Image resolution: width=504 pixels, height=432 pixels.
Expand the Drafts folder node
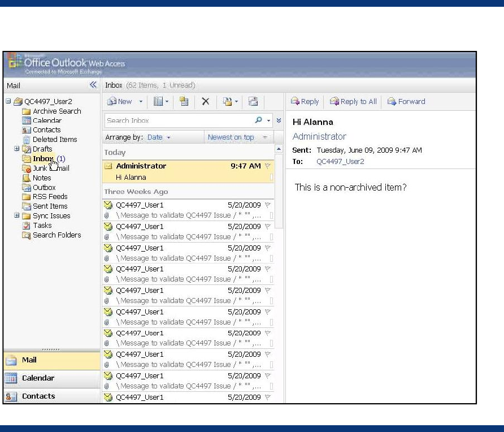(x=17, y=149)
